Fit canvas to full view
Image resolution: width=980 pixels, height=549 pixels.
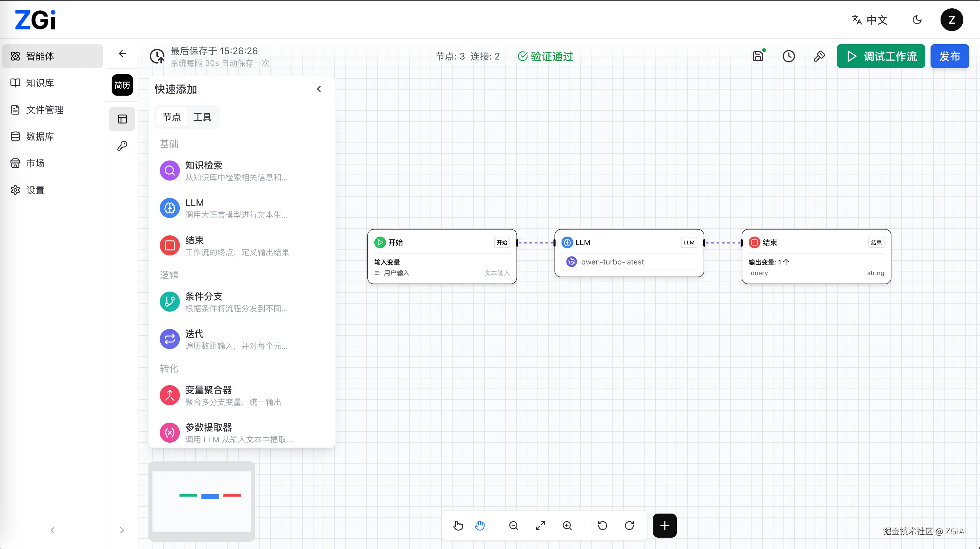click(540, 525)
